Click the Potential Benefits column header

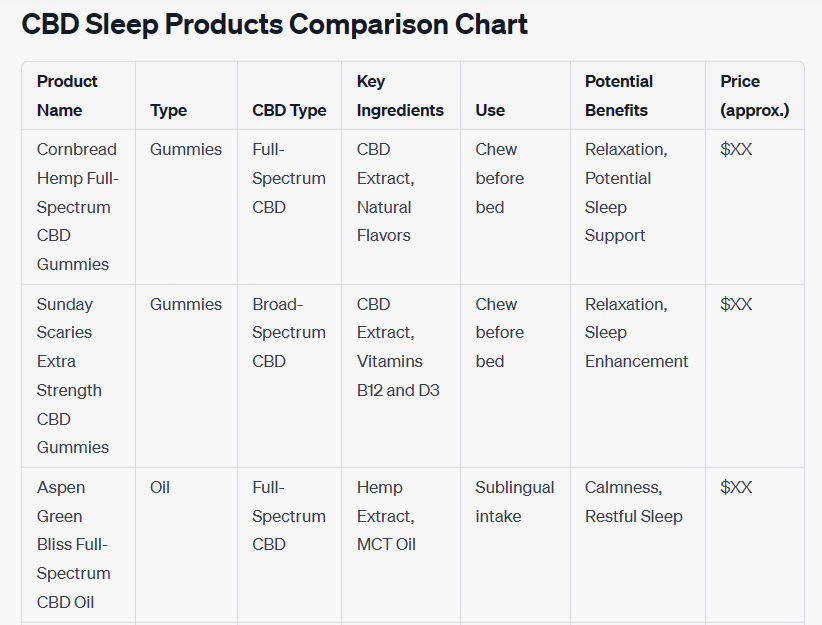(619, 96)
